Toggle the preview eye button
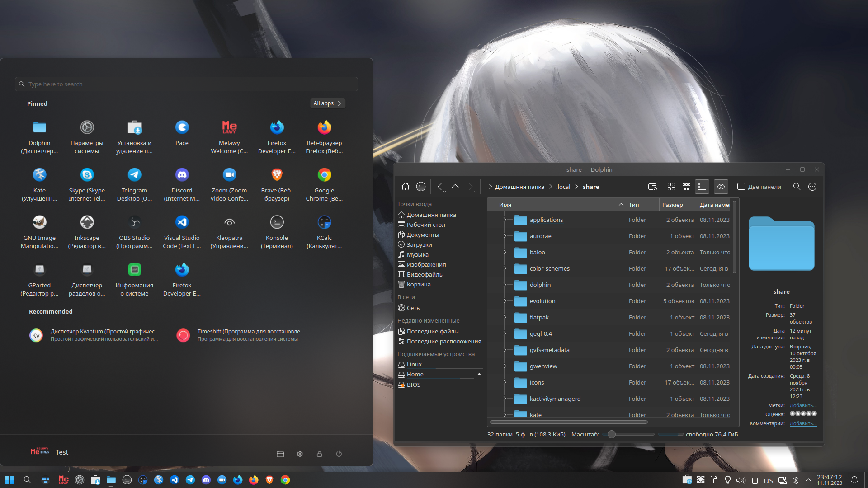 click(721, 187)
